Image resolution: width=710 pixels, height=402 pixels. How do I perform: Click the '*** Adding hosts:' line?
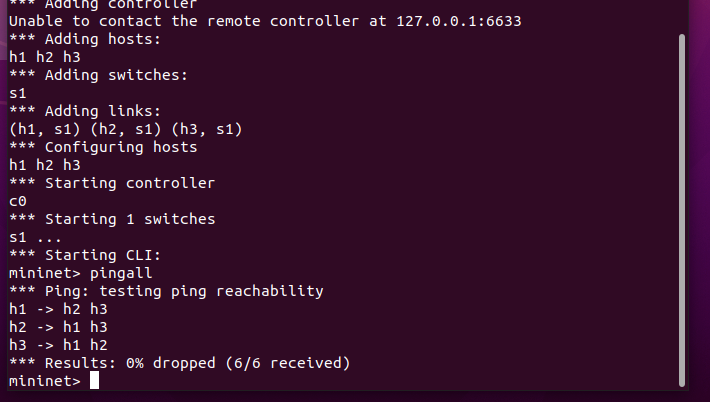click(83, 39)
